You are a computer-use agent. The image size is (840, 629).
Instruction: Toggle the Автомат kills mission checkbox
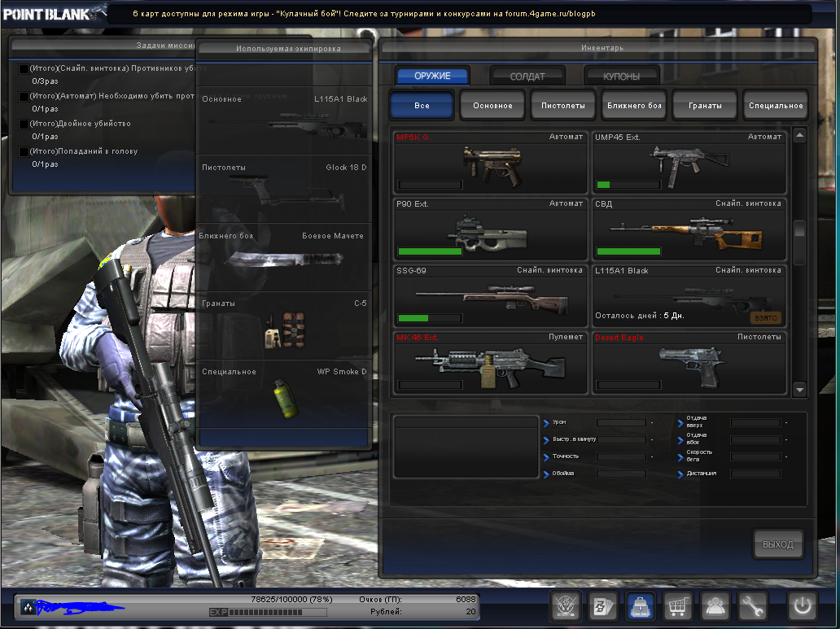24,97
